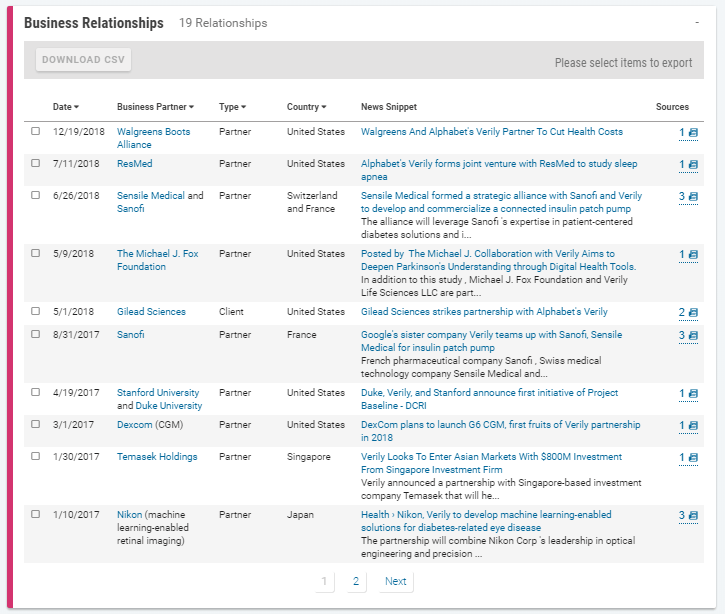Click the Download CSV button
725x614 pixels.
coord(83,60)
